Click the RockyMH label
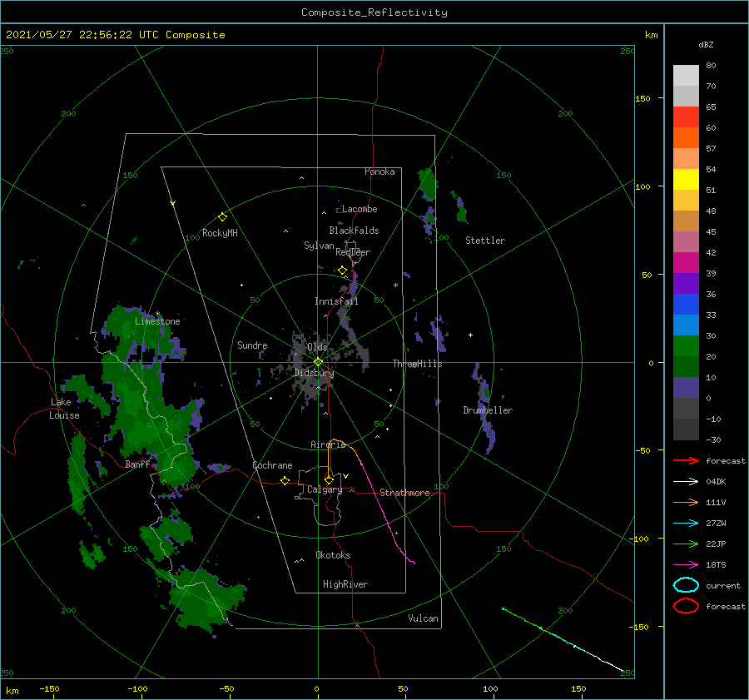The image size is (749, 700). tap(220, 233)
